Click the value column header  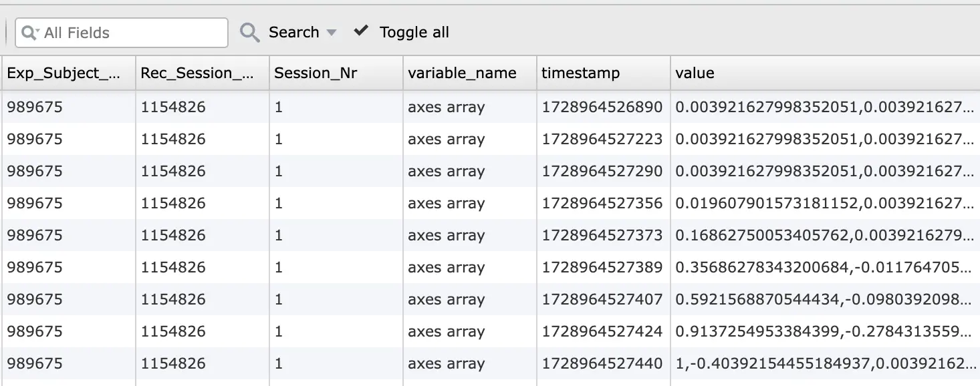point(826,73)
